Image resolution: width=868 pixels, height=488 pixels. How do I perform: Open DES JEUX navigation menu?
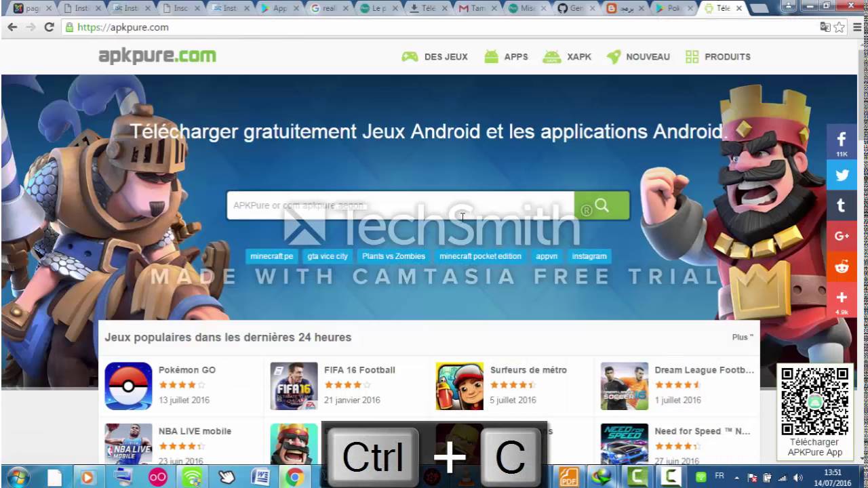[435, 57]
